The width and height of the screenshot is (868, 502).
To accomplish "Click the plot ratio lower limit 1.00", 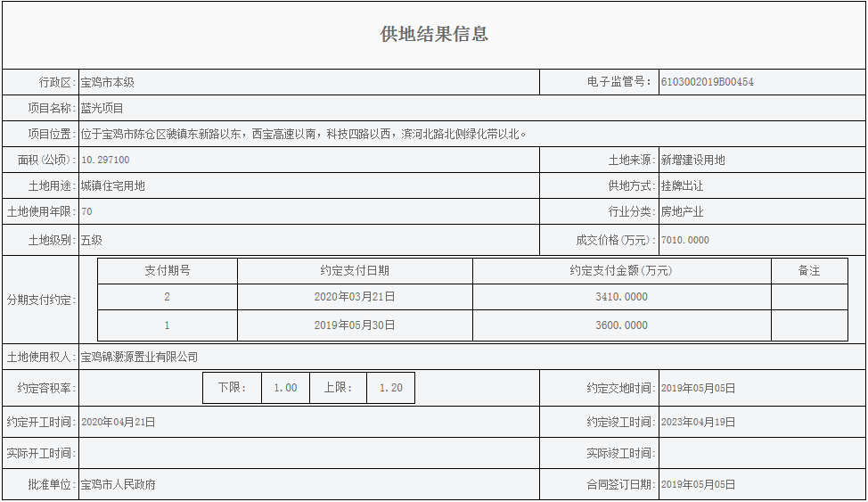I will tap(285, 388).
